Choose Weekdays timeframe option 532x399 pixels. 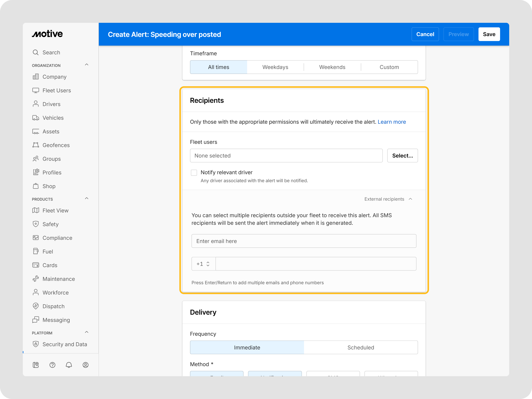tap(275, 67)
